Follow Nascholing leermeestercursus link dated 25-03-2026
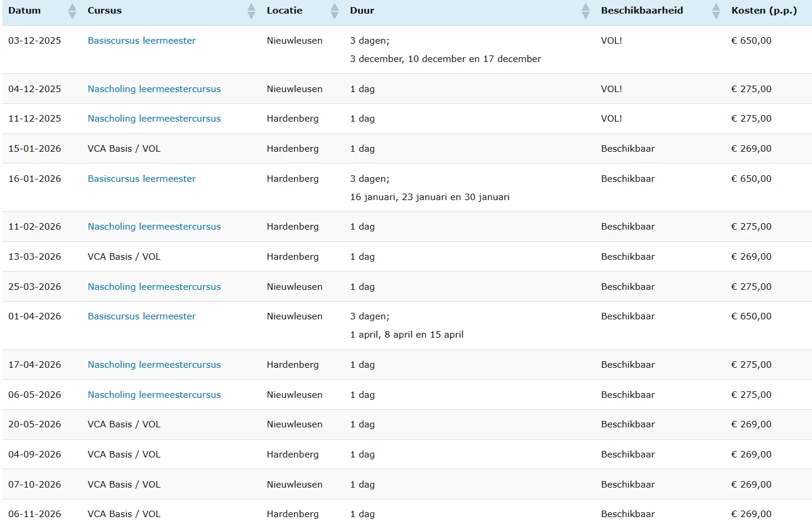 [154, 287]
